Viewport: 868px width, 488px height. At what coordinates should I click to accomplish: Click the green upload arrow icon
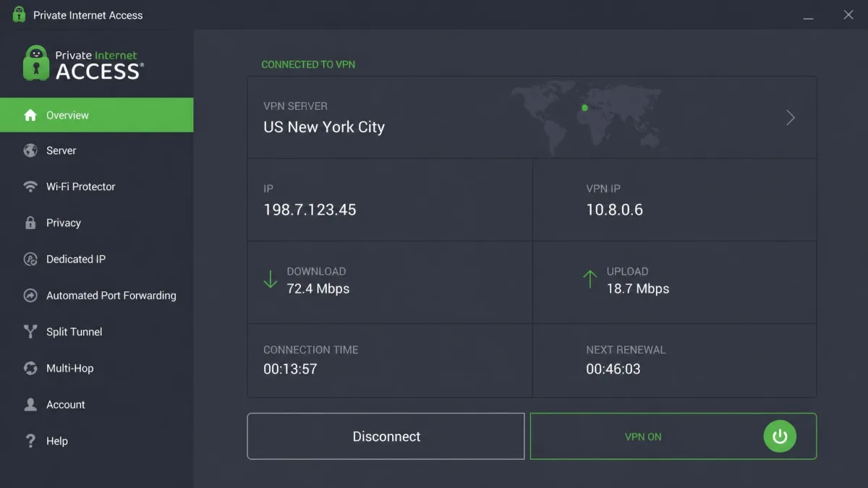[x=590, y=280]
